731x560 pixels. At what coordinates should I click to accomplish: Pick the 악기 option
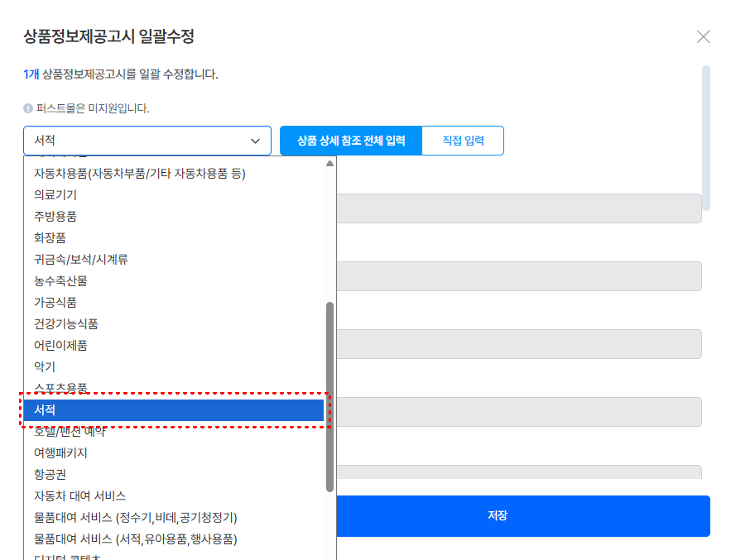pyautogui.click(x=45, y=367)
